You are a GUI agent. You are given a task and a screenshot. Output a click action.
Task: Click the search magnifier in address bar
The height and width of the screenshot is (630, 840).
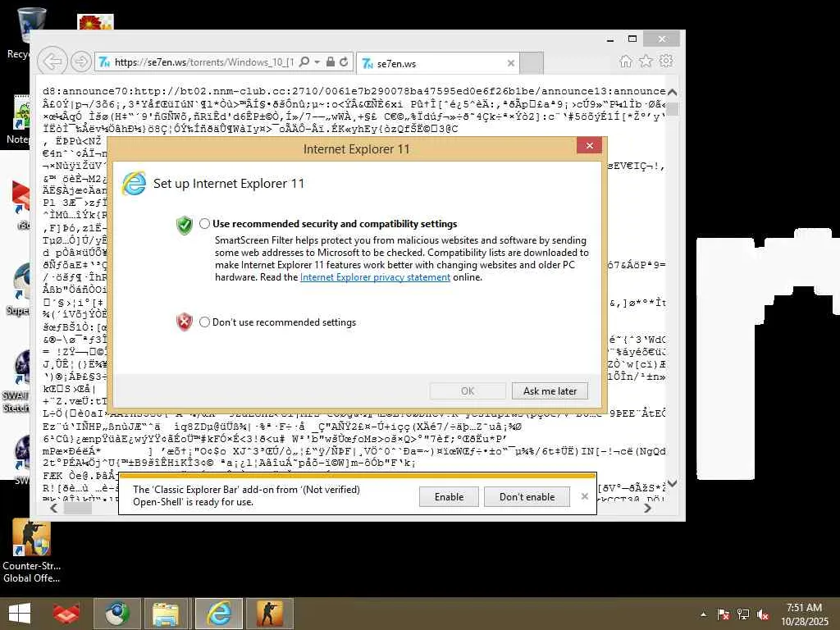pos(304,62)
